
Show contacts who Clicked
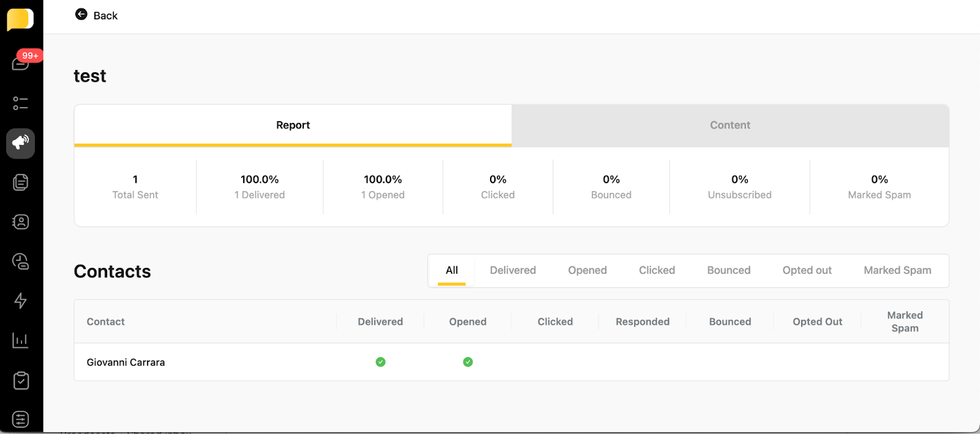pos(657,270)
